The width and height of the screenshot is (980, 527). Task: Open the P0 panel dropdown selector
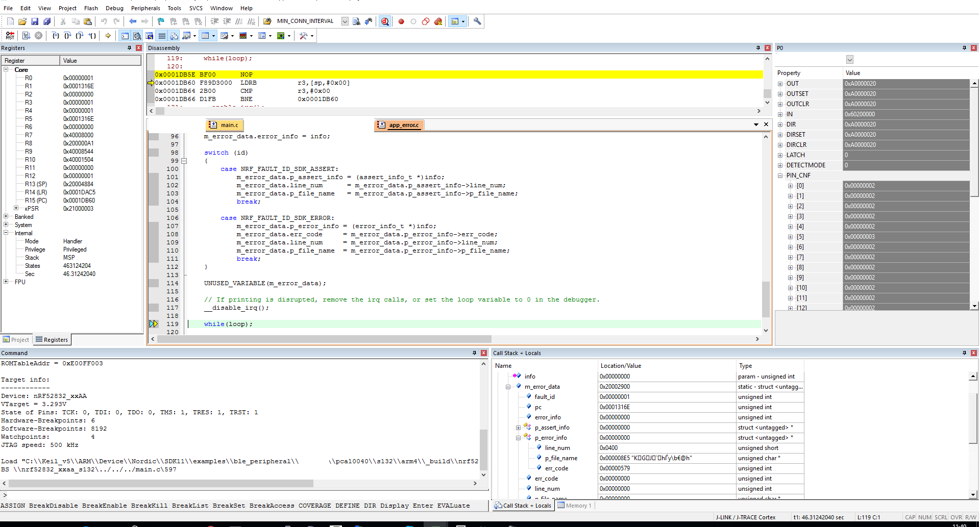pyautogui.click(x=850, y=60)
